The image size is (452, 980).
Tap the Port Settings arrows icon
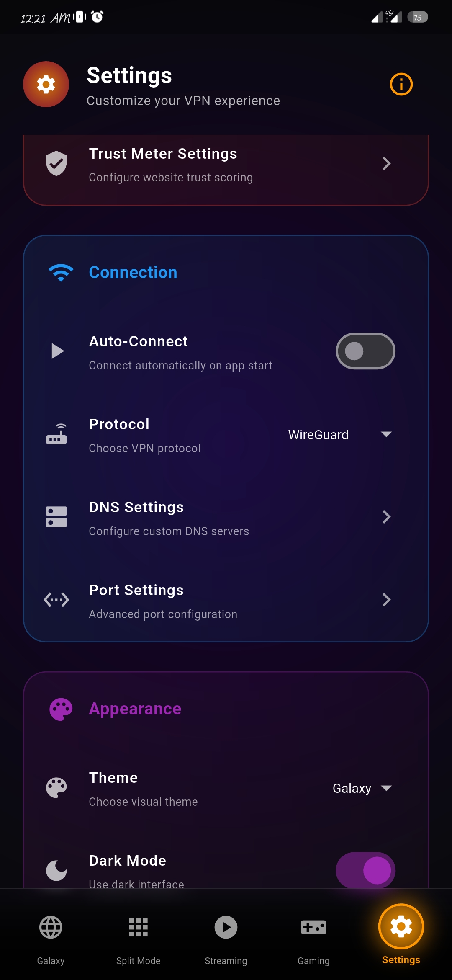pos(56,600)
